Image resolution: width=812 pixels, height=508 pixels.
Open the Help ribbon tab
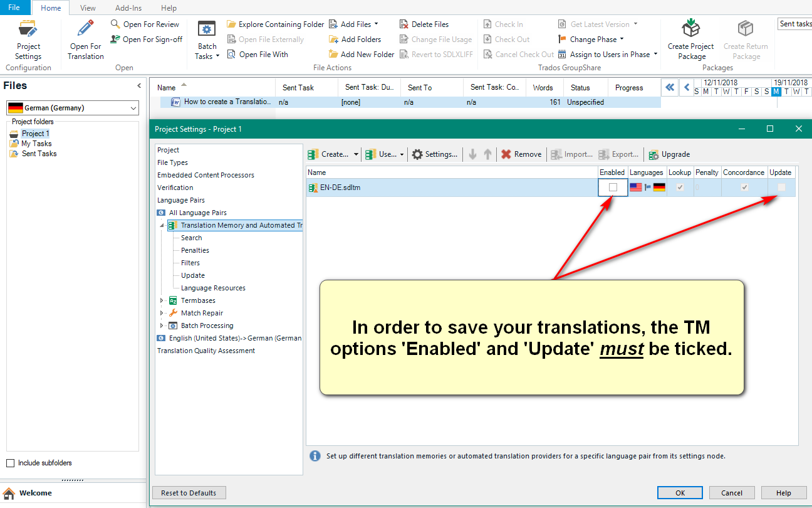(169, 8)
